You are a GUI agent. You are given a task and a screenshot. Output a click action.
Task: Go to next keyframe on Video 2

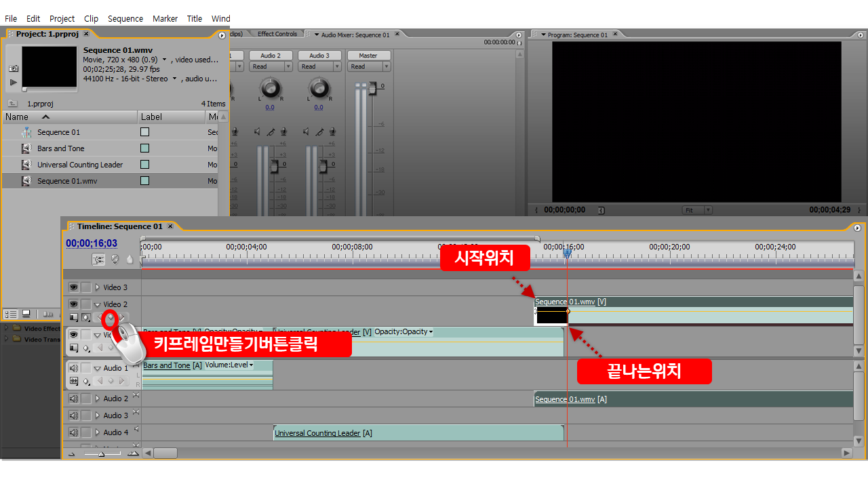[x=122, y=317]
